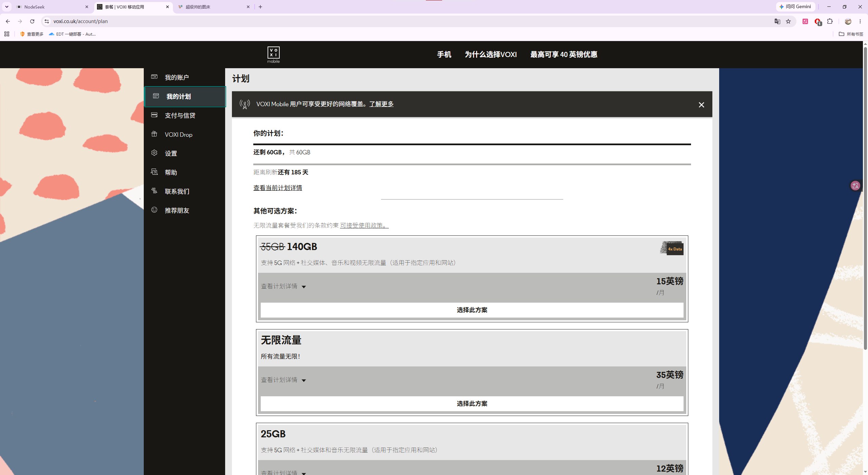Viewport: 868px width, 475px height.
Task: Open the 可接受使用政策 link
Action: (364, 225)
